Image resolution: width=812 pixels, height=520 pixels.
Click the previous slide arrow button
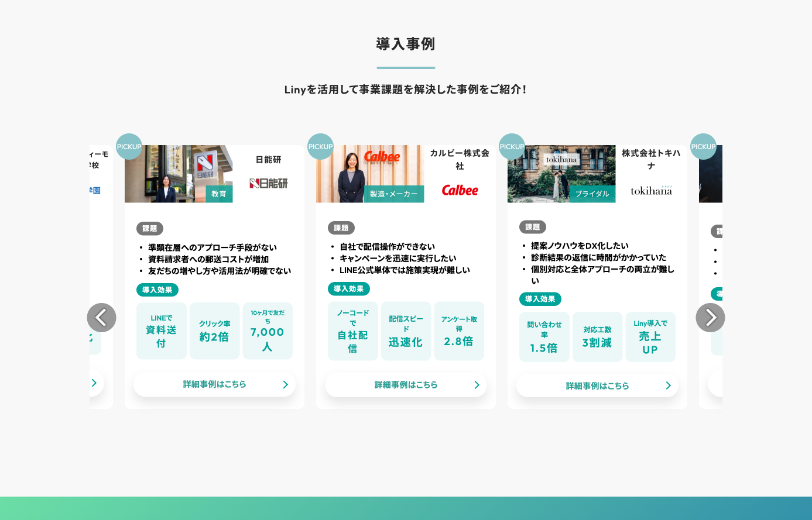(101, 318)
